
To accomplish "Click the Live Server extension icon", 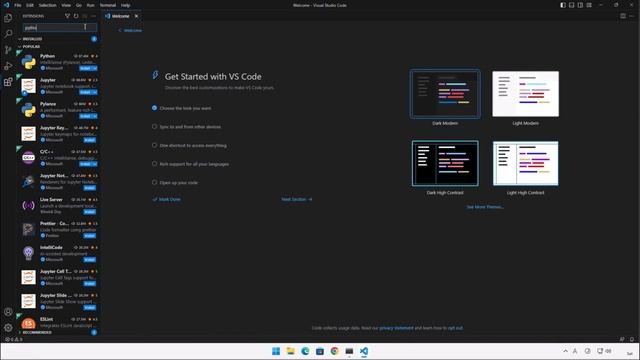I will pos(29,205).
